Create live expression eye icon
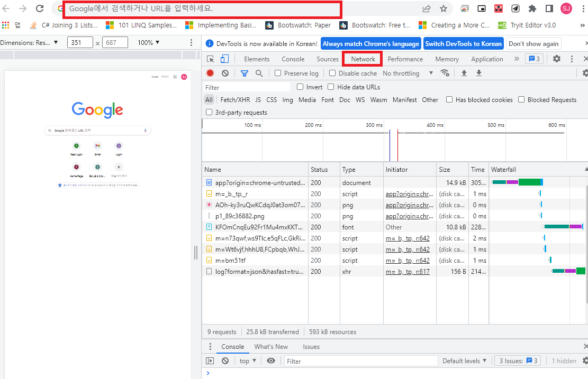588x379 pixels. tap(271, 360)
